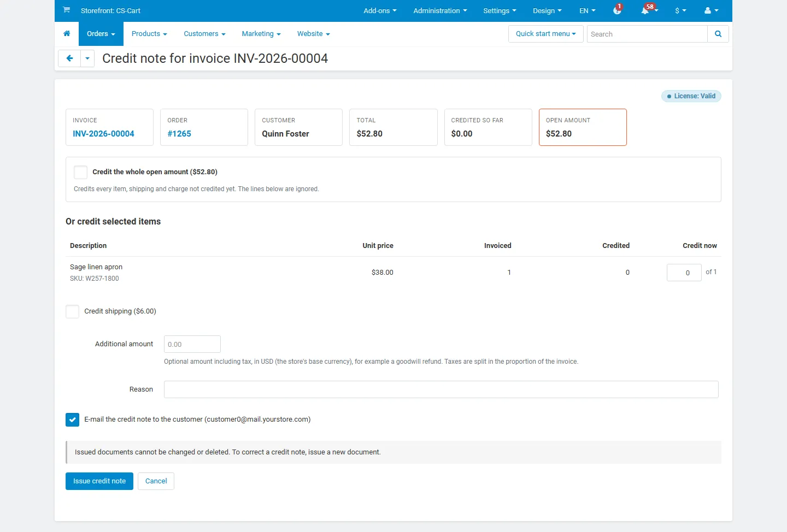Click the Cancel button
Image resolution: width=787 pixels, height=532 pixels.
156,481
